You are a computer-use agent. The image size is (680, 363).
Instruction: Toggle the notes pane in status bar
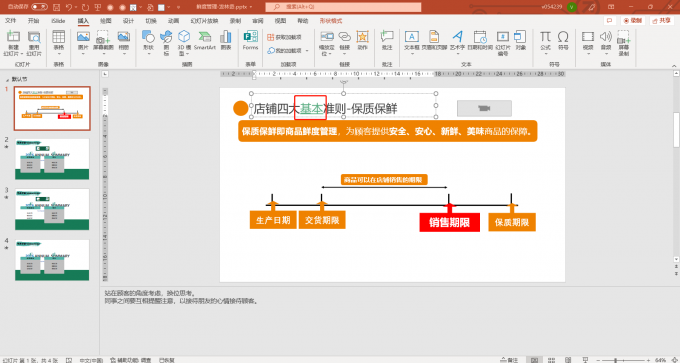point(509,360)
